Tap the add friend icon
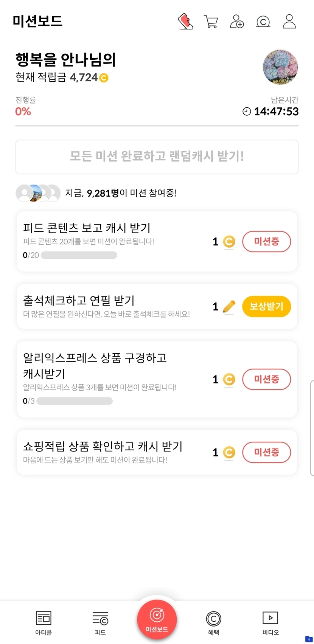The image size is (314, 644). pos(237,22)
